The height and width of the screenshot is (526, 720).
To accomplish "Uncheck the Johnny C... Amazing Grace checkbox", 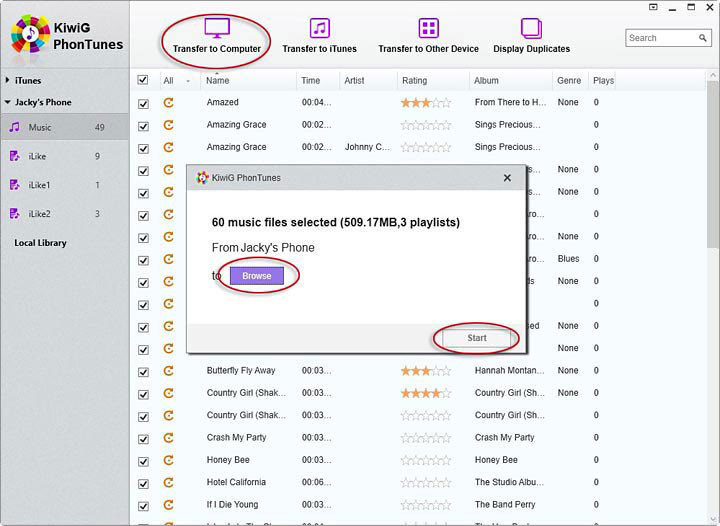I will [x=143, y=148].
